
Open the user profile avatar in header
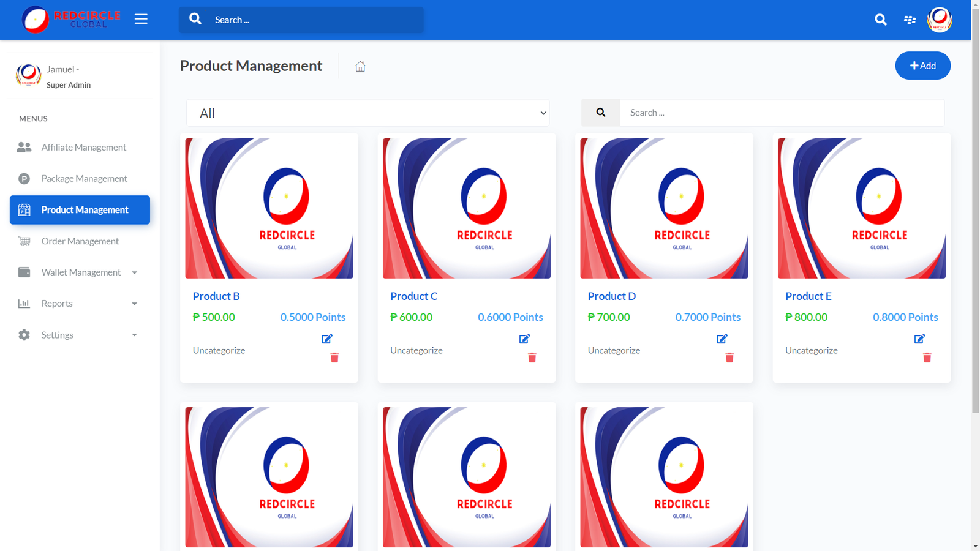click(940, 20)
